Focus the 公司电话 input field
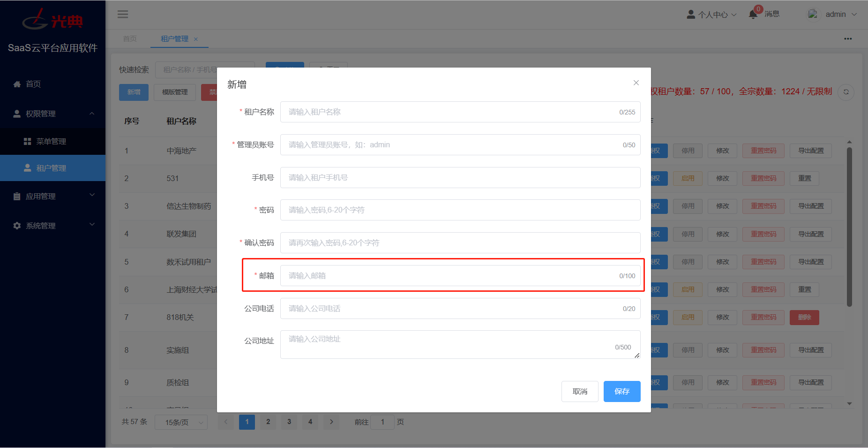868x448 pixels. click(x=460, y=309)
